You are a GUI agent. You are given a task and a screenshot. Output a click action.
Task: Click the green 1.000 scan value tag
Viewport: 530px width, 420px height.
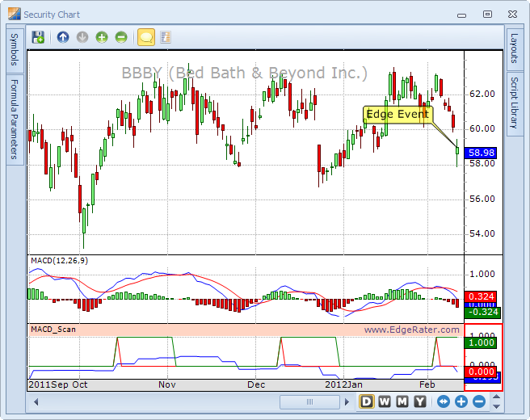(x=481, y=342)
